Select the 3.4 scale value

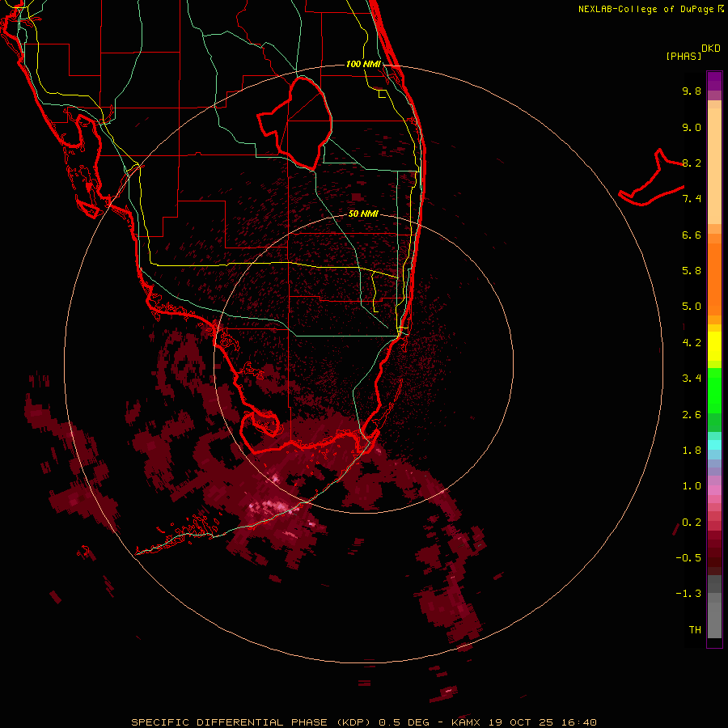(692, 379)
